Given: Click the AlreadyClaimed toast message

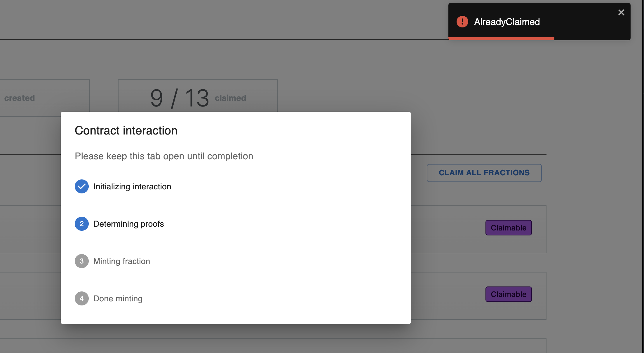Looking at the screenshot, I should 507,22.
